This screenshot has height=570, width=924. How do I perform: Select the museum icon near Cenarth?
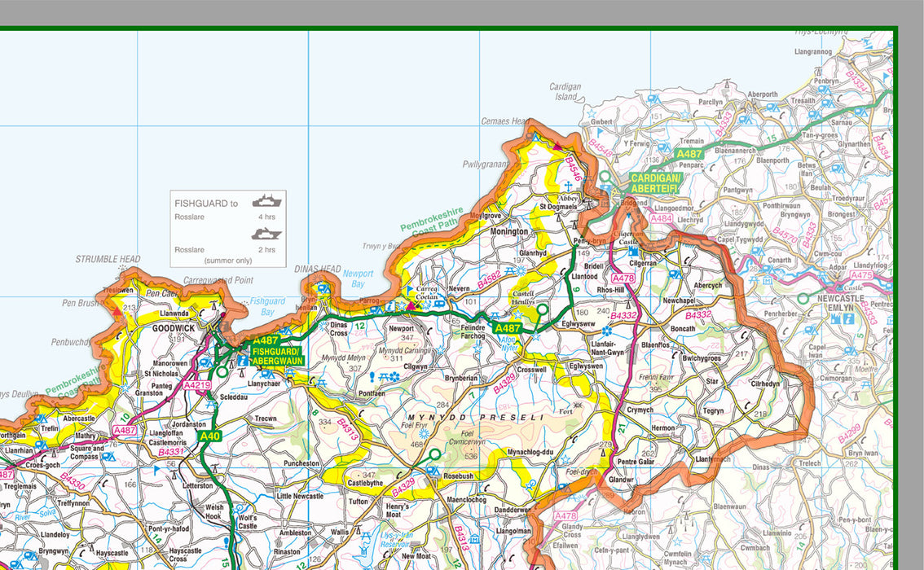click(x=768, y=281)
